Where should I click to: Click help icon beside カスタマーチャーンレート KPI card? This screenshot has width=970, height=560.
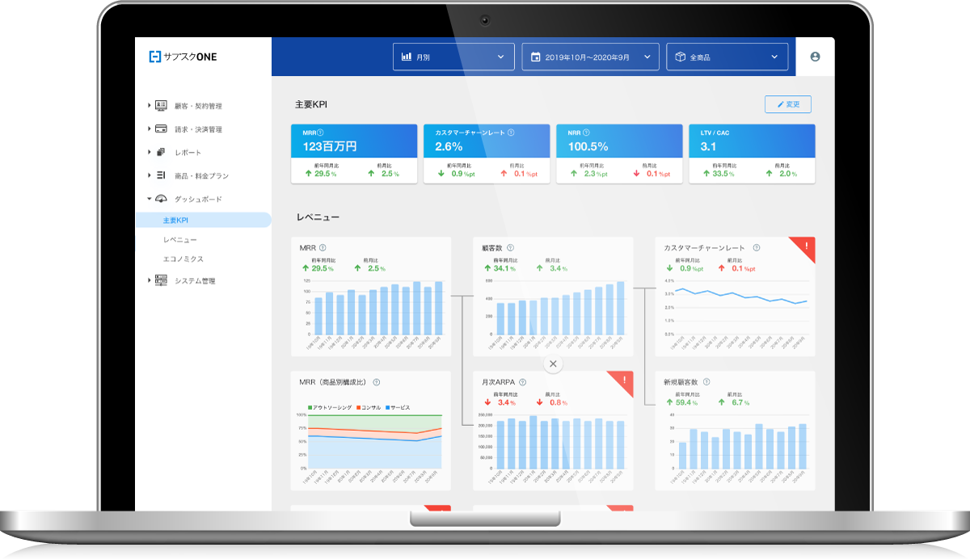pyautogui.click(x=512, y=133)
